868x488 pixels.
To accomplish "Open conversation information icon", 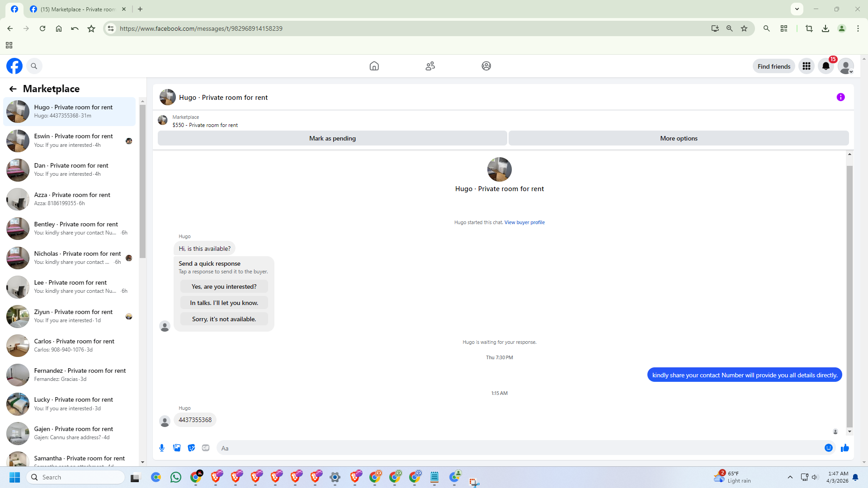I will 841,97.
